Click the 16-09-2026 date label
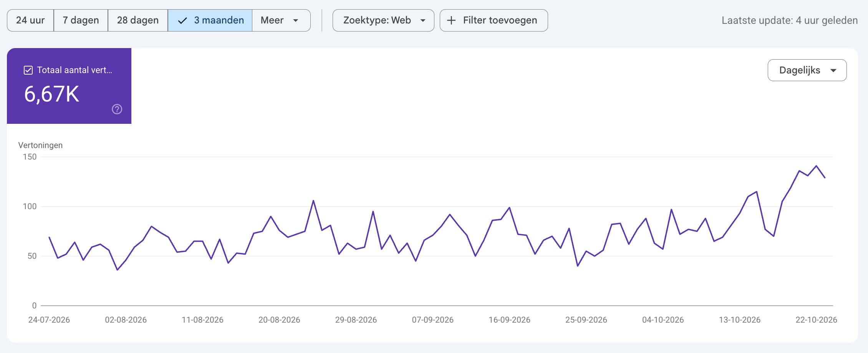This screenshot has height=353, width=868. [x=509, y=320]
